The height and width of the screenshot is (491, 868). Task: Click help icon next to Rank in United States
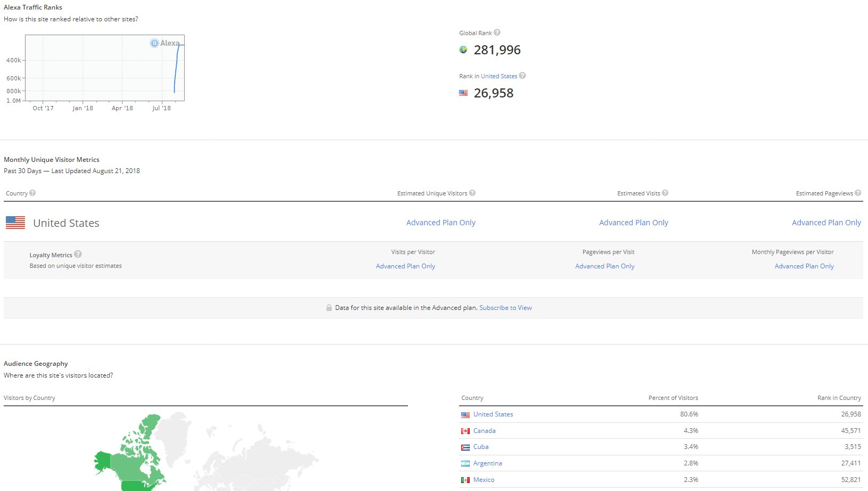click(522, 76)
